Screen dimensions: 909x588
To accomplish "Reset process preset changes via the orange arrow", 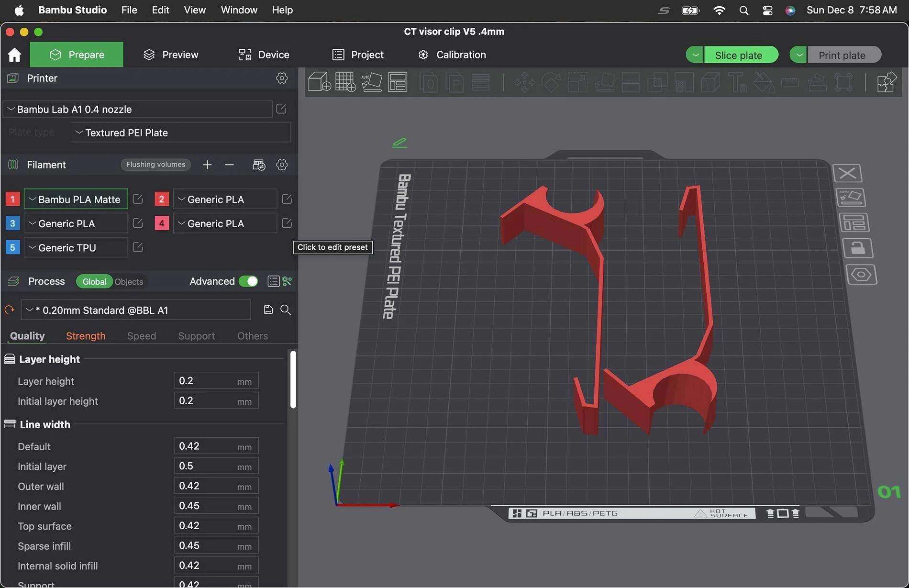I will pos(9,310).
